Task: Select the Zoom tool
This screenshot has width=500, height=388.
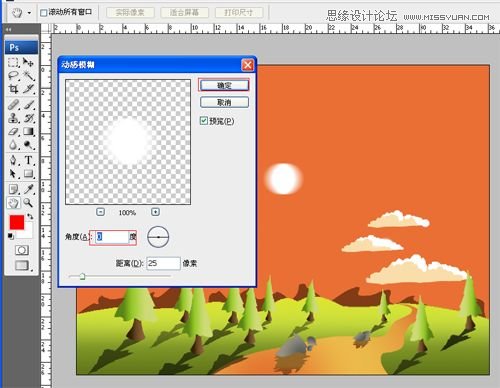Action: pos(28,203)
